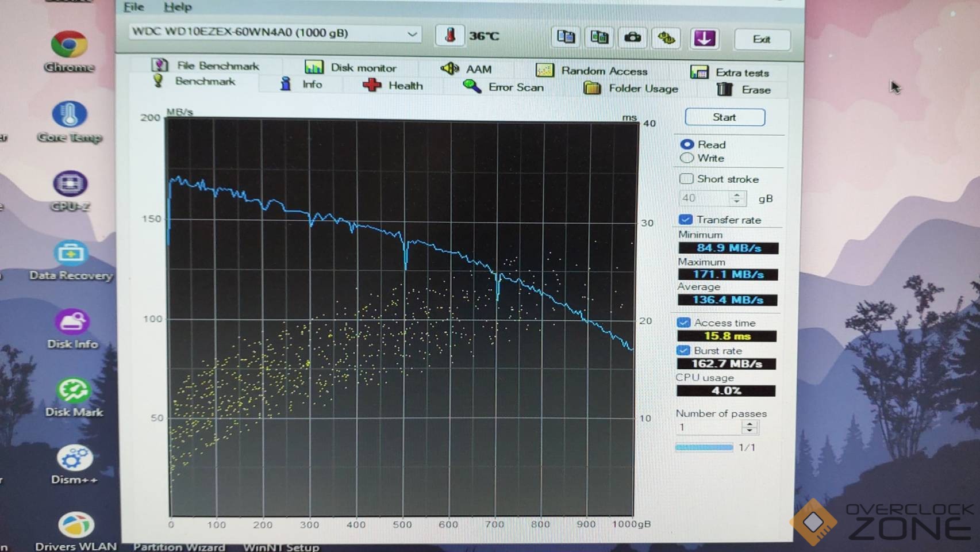Click the temperature thermometer icon
The height and width of the screenshot is (552, 980).
[450, 36]
